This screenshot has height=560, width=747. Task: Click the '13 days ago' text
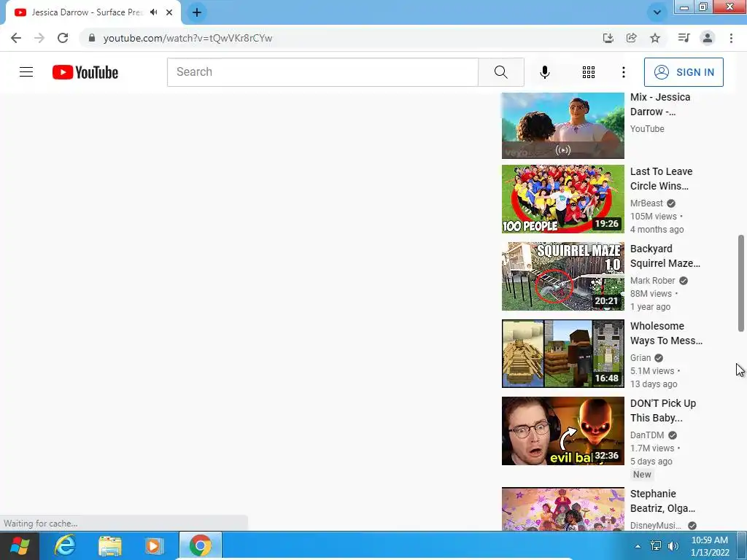(653, 384)
